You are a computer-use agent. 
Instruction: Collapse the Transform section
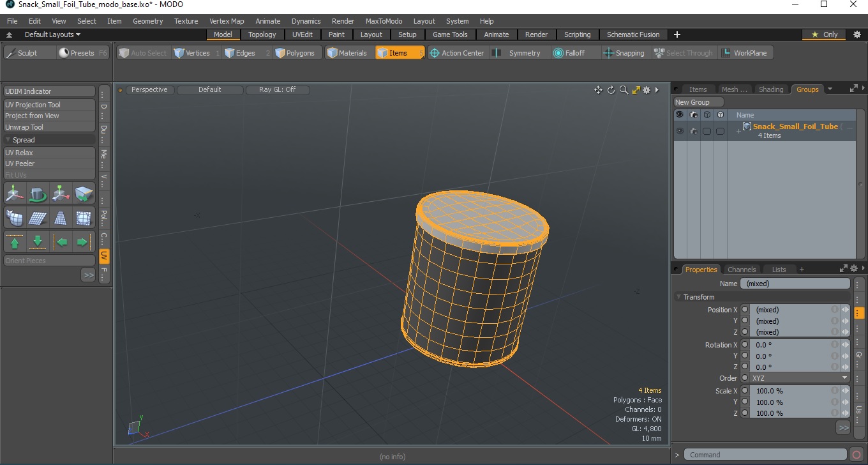[679, 297]
